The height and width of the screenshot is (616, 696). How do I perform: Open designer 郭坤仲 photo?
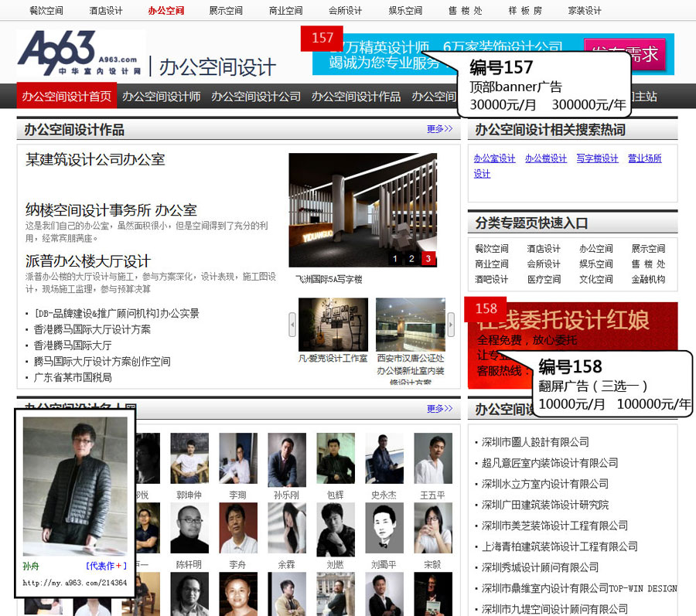[189, 458]
